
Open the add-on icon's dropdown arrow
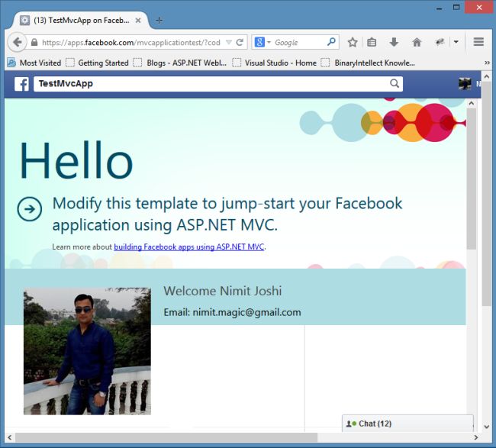tap(456, 42)
